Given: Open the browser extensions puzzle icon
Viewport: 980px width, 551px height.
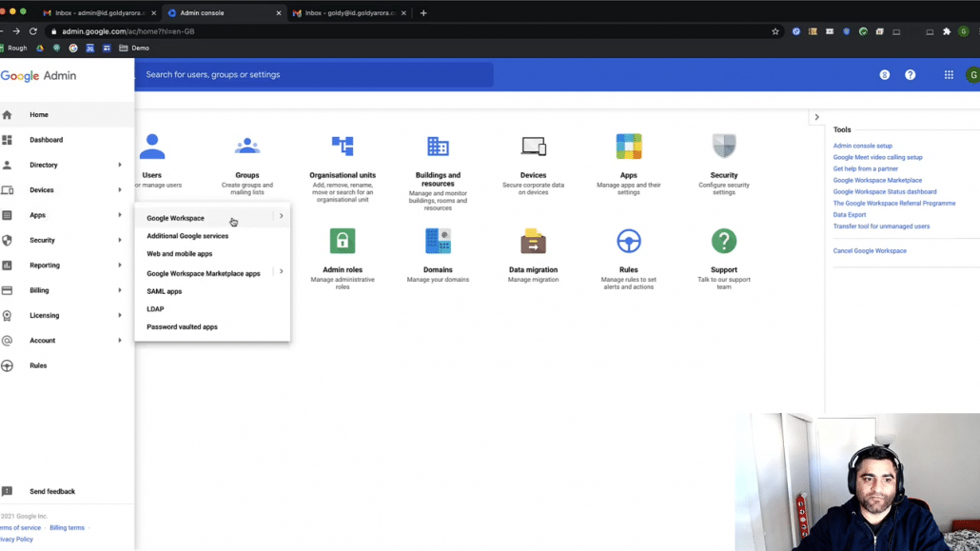Looking at the screenshot, I should coord(947,31).
